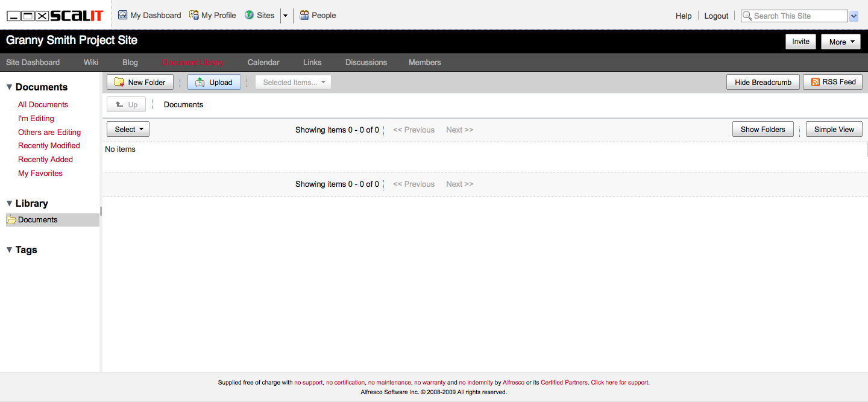
Task: Go to Site Dashboard tab
Action: click(33, 62)
